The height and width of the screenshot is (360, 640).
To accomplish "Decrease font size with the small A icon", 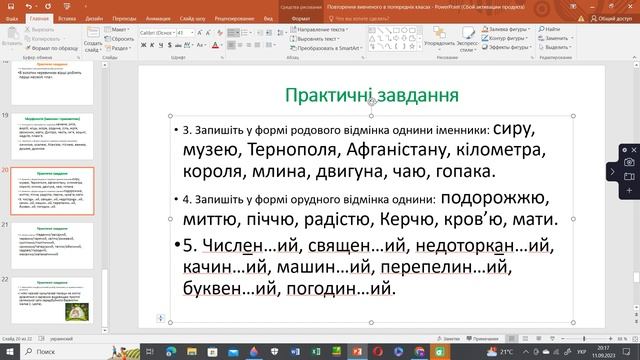I will tap(208, 33).
